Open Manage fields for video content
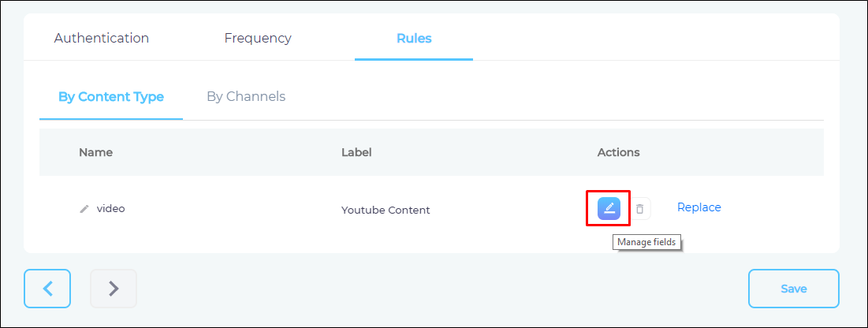The image size is (868, 328). 609,208
